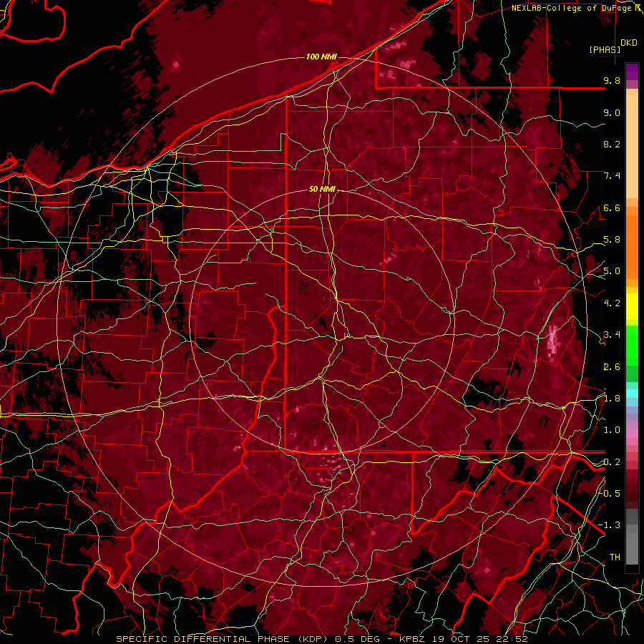The height and width of the screenshot is (644, 644).
Task: Click the 8.2 value on the color scale
Action: 612,144
